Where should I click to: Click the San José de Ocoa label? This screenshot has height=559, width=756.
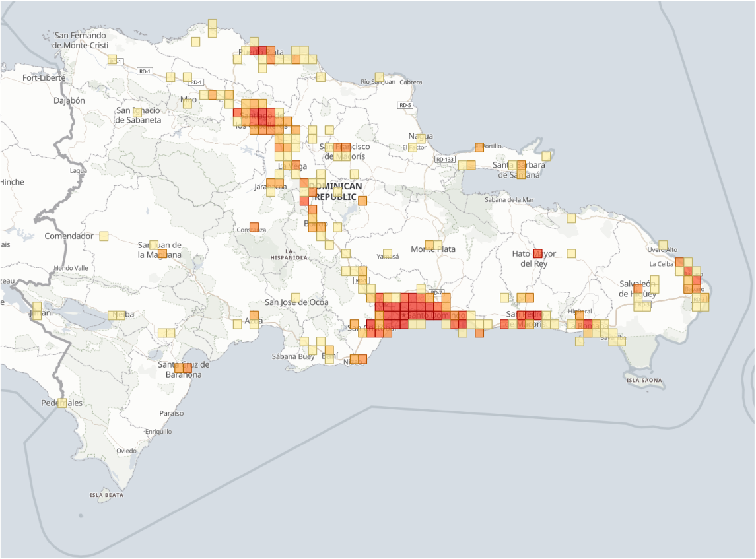click(296, 302)
